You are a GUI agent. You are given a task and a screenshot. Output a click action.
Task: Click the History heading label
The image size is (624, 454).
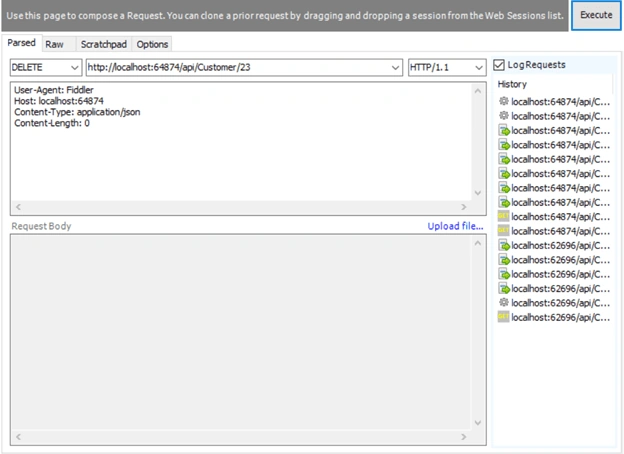click(512, 84)
